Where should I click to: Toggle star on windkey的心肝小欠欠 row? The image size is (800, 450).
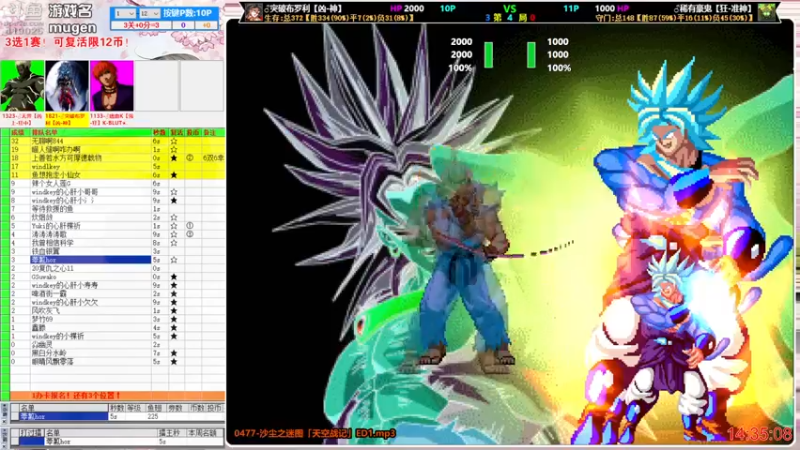point(174,302)
